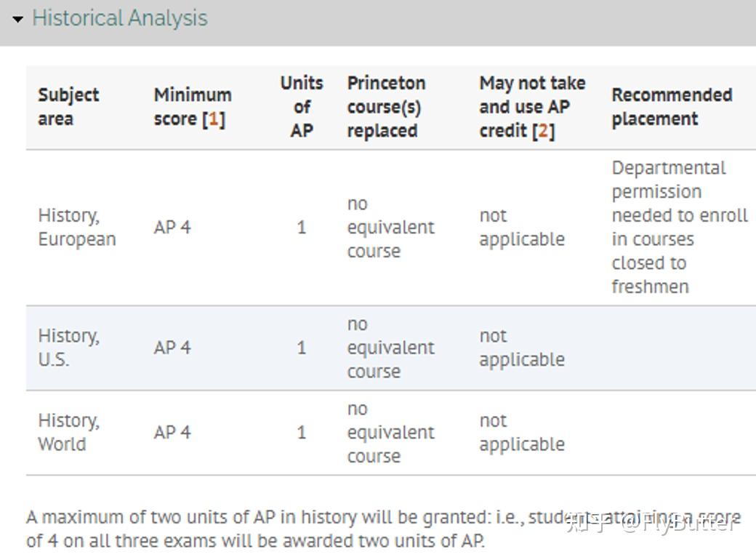Click AP 4 in the U.S. row
Screen dimensions: 756x557
click(172, 348)
